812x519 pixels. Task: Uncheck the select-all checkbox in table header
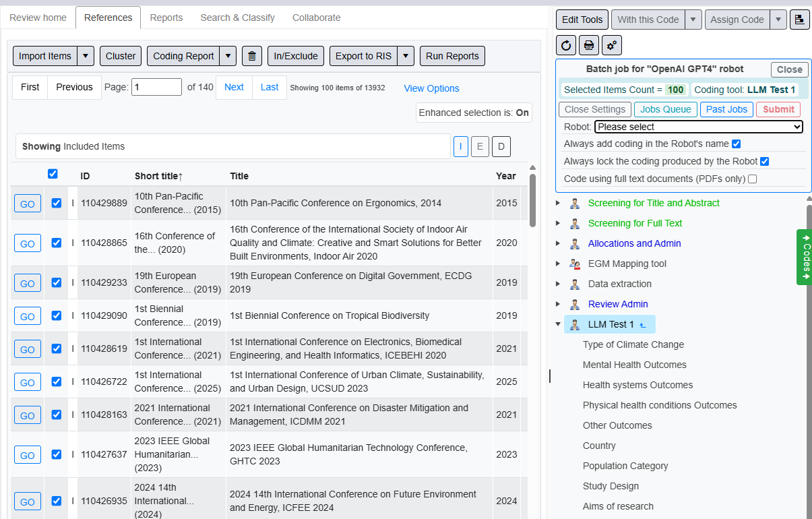[x=53, y=174]
